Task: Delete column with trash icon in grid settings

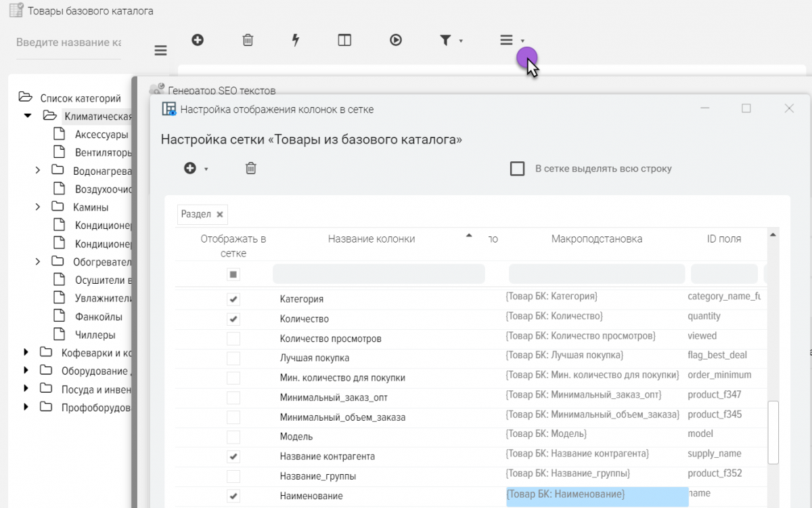Action: [250, 169]
